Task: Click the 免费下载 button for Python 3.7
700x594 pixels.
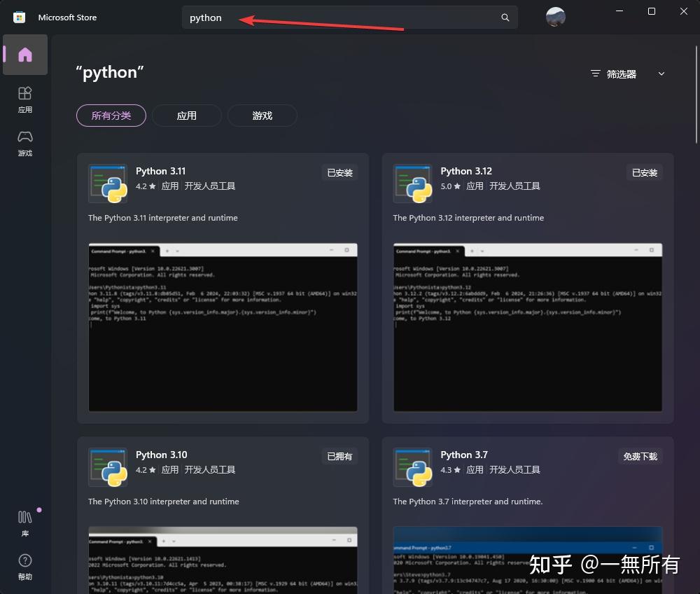Action: pyautogui.click(x=639, y=455)
